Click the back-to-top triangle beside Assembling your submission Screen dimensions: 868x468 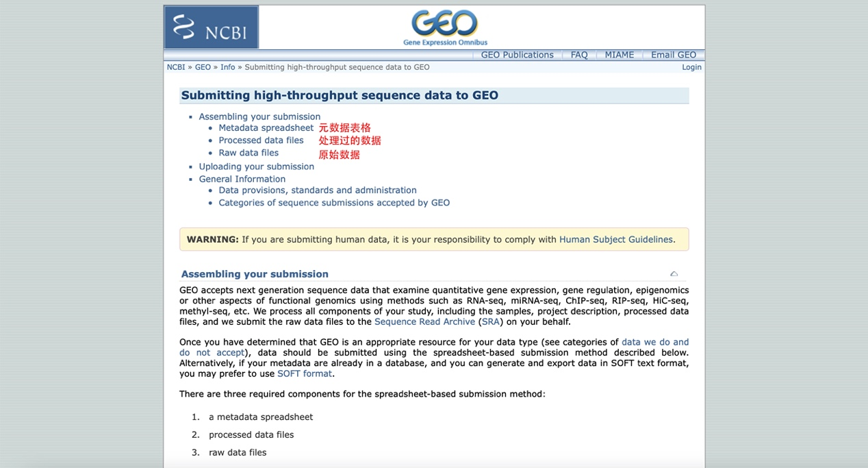674,273
